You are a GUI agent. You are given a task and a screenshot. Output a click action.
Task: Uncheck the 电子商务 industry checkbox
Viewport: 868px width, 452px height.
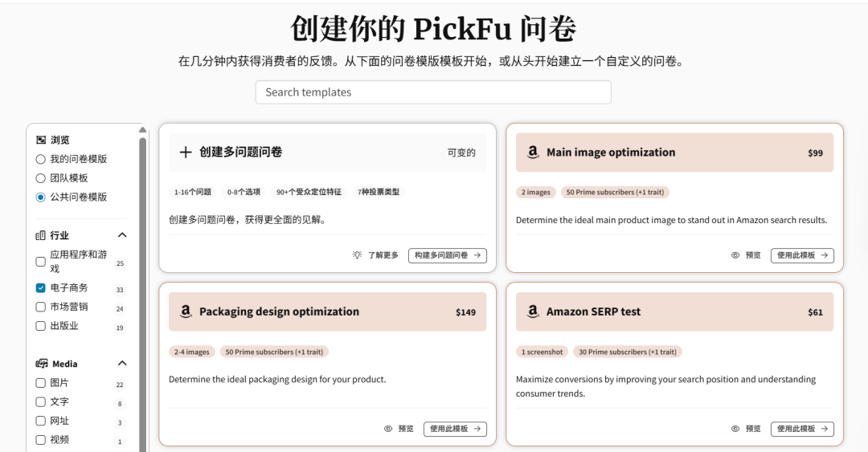[40, 287]
